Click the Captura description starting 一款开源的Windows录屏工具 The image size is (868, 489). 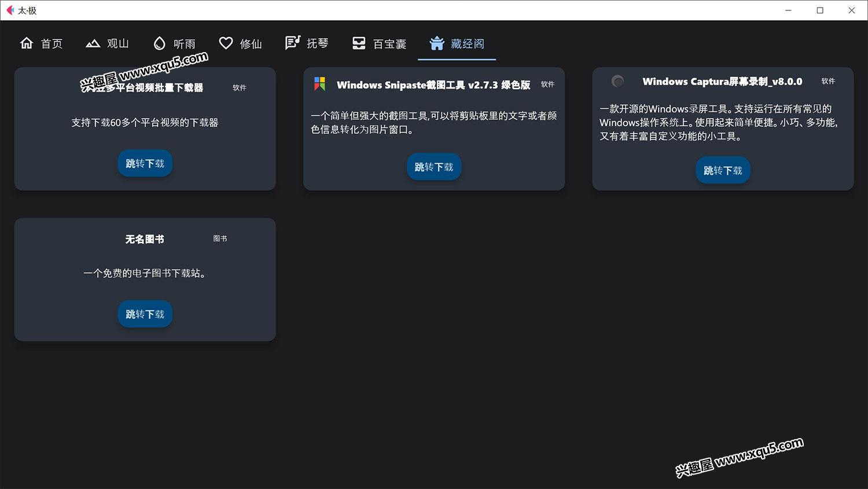(719, 123)
